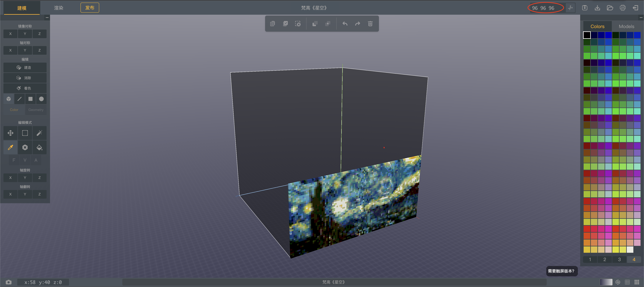Flip the model on Z under 轴翻转

click(x=40, y=194)
